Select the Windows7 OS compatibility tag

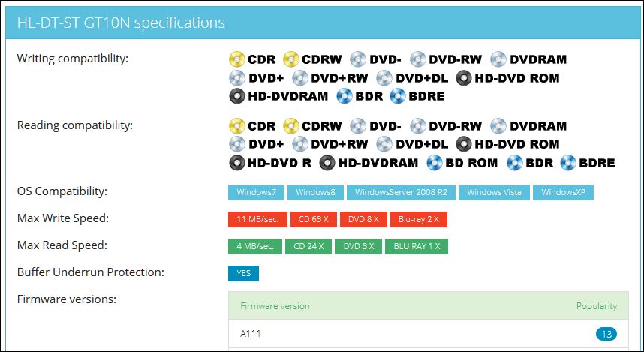coord(256,192)
